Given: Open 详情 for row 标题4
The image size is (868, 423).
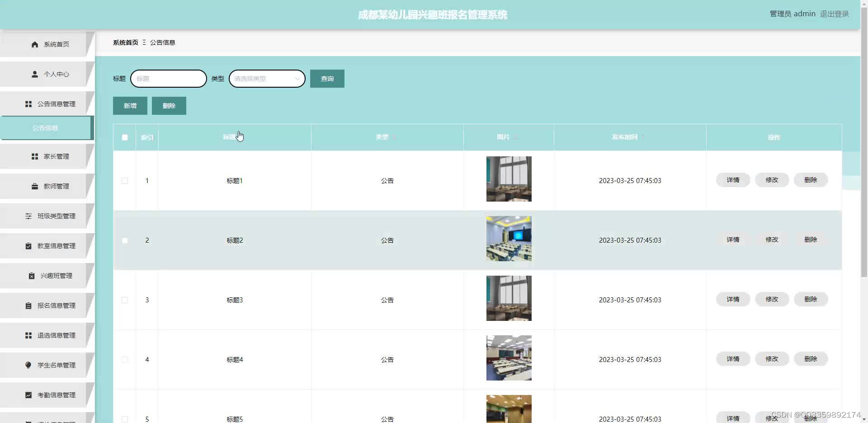Looking at the screenshot, I should click(733, 359).
